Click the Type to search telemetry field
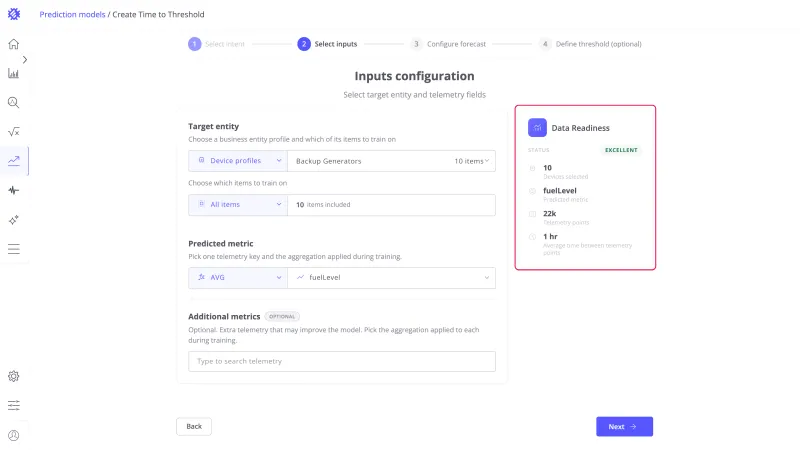This screenshot has width=800, height=450. tap(342, 361)
